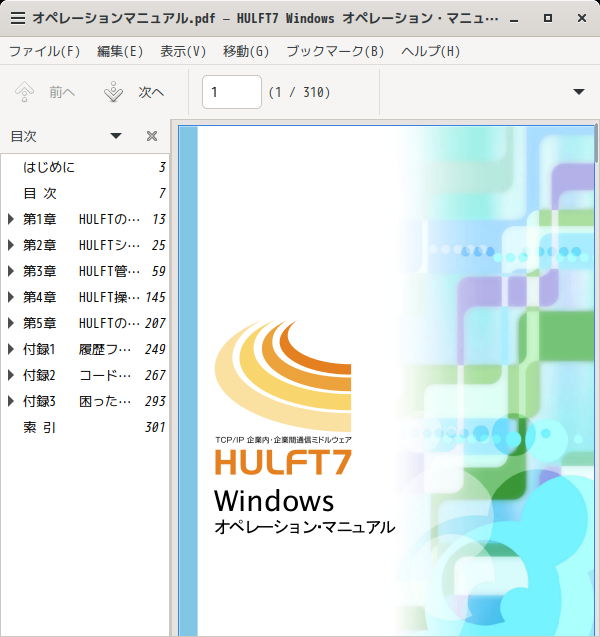The image size is (600, 637).
Task: Select 第2章 HULFTシ… outline row
Action: tap(84, 245)
